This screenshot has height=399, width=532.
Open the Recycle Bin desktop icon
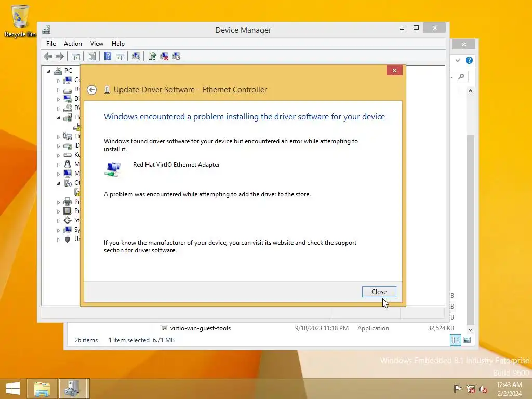pyautogui.click(x=20, y=21)
